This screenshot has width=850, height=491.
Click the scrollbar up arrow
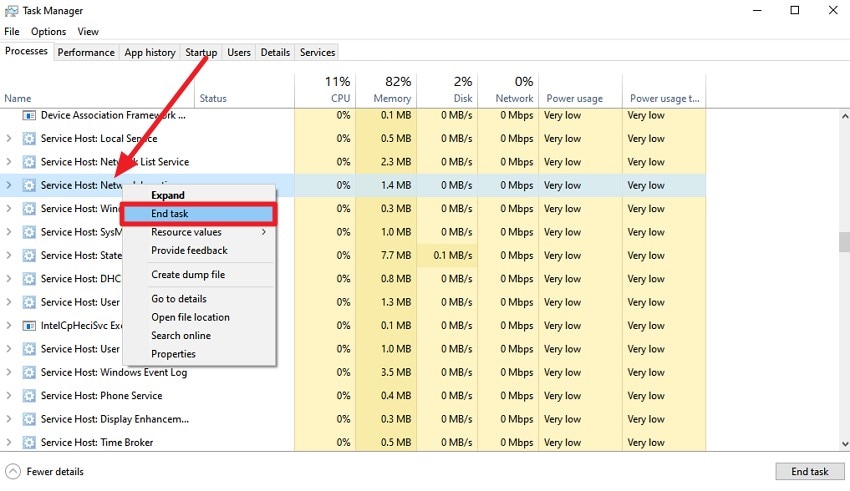click(x=845, y=116)
